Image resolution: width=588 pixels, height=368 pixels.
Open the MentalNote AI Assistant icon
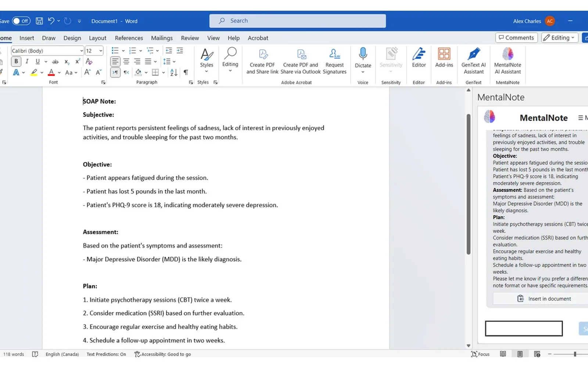click(508, 61)
